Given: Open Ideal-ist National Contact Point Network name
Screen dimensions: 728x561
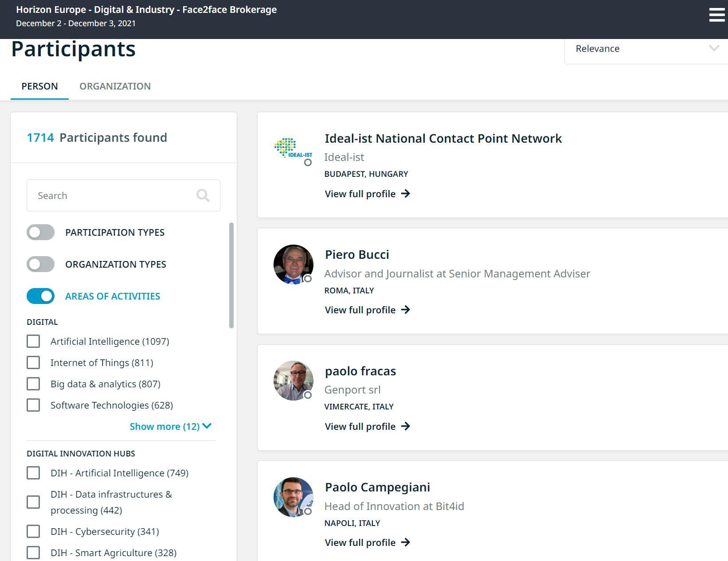Looking at the screenshot, I should point(443,138).
